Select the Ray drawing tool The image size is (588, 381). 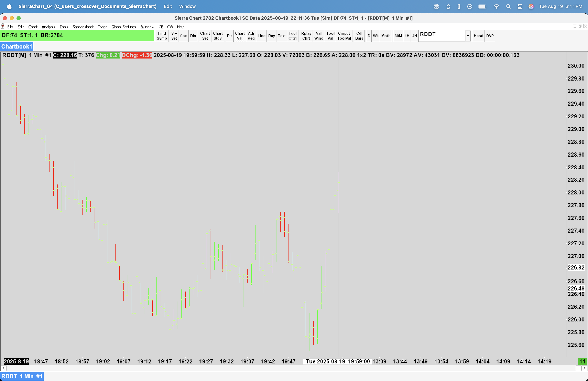click(271, 36)
